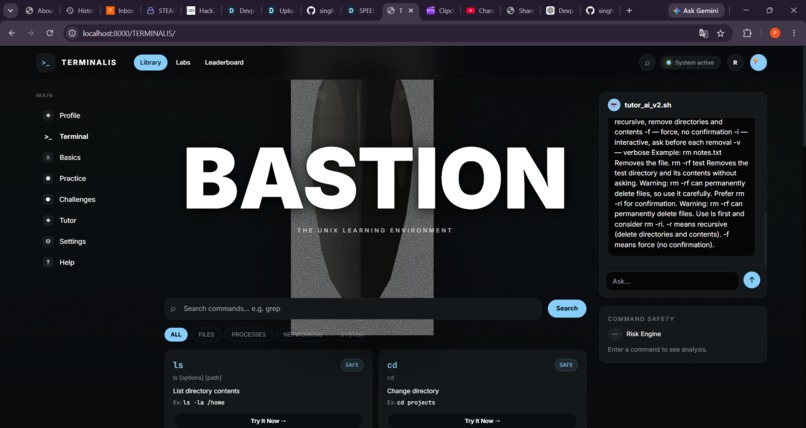This screenshot has height=428, width=806.
Task: Close the active TERMINALIS browser tab
Action: coord(410,10)
